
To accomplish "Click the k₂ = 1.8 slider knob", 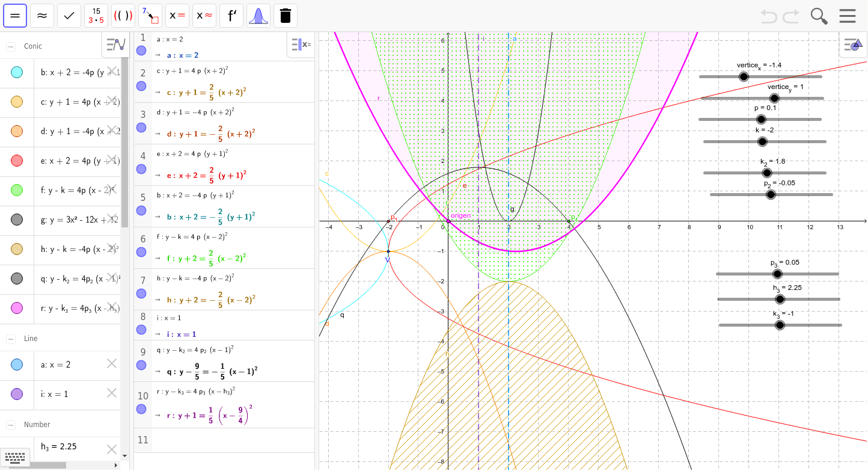I will [766, 173].
